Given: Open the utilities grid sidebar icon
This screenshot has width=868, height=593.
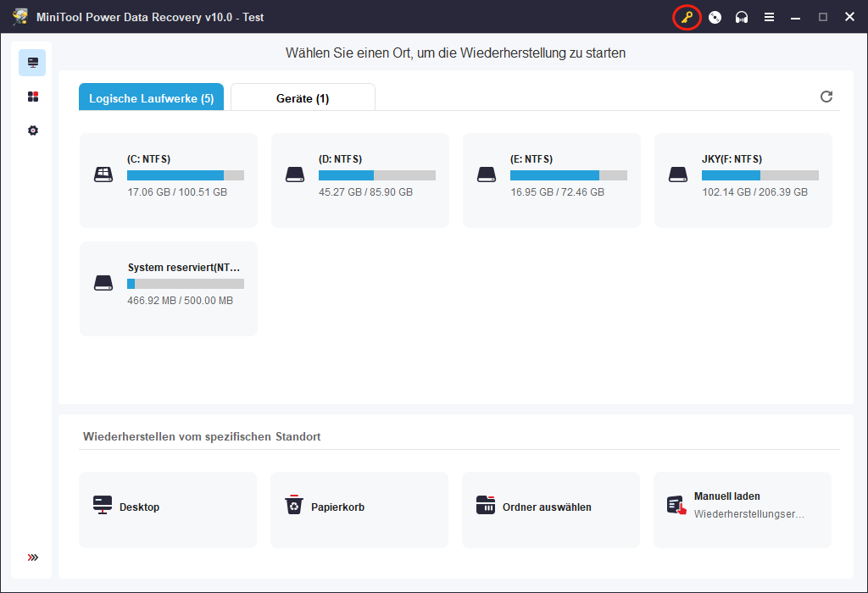Looking at the screenshot, I should [x=33, y=97].
